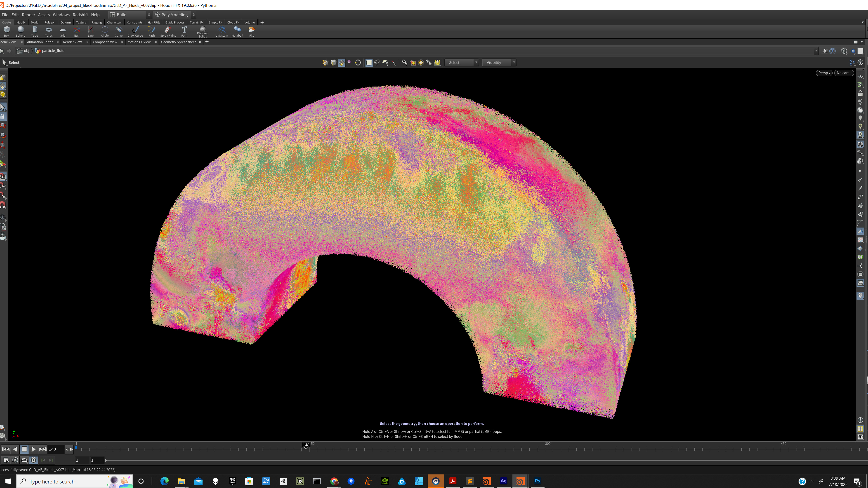Click the Windows search box
868x488 pixels.
75,482
